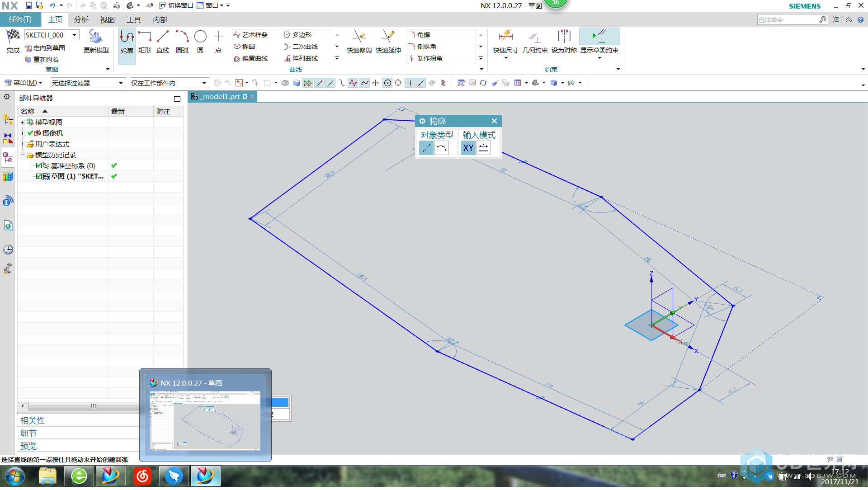Open Orient to Sketch (定向到草图)
The height and width of the screenshot is (490, 868).
click(45, 48)
